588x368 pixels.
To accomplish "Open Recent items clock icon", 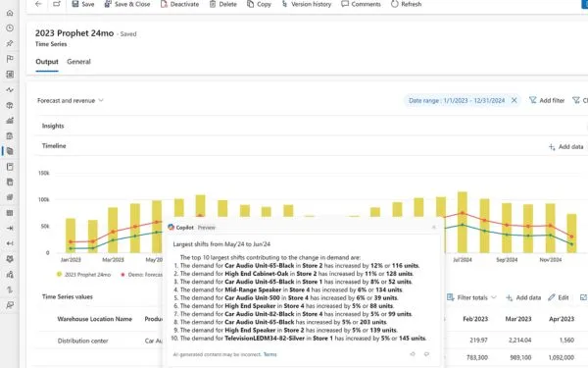I will pyautogui.click(x=10, y=28).
